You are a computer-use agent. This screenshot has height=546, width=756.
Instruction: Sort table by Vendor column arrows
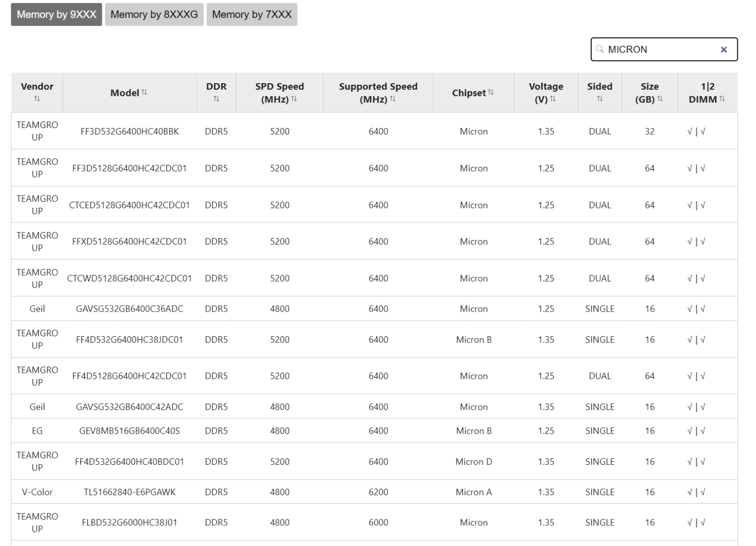pos(37,99)
